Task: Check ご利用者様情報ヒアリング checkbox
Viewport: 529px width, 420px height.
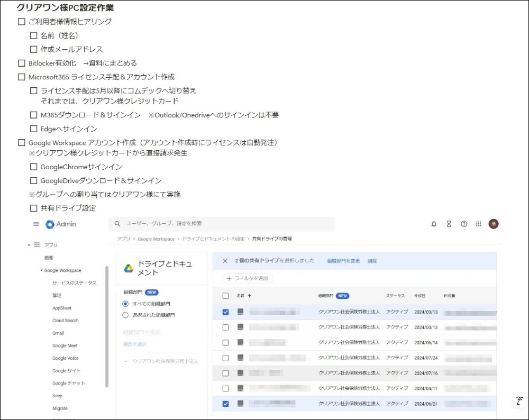Action: coord(22,22)
